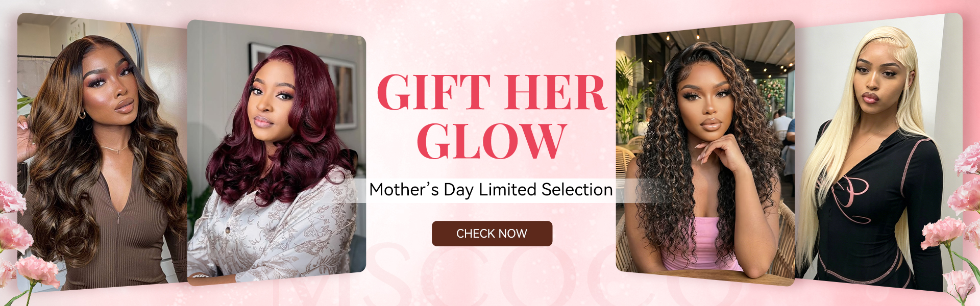Click the faded MSCOCO watermark text
This screenshot has width=980, height=306.
(490, 275)
